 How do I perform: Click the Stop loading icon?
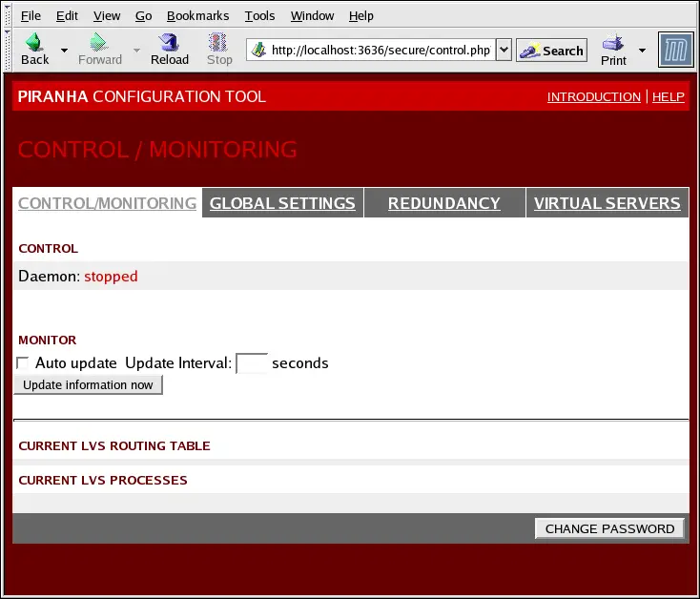tap(219, 43)
